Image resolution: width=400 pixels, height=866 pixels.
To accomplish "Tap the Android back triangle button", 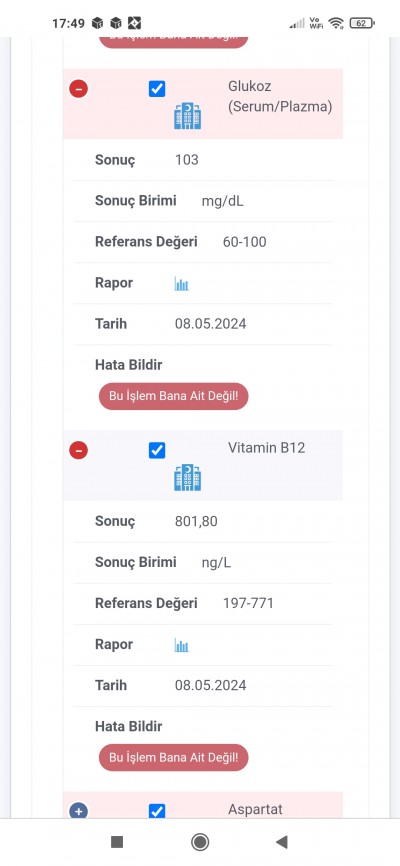I will point(282,842).
